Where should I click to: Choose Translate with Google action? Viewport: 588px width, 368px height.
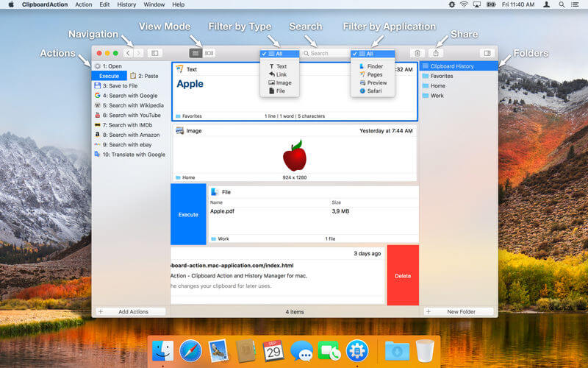pos(129,155)
